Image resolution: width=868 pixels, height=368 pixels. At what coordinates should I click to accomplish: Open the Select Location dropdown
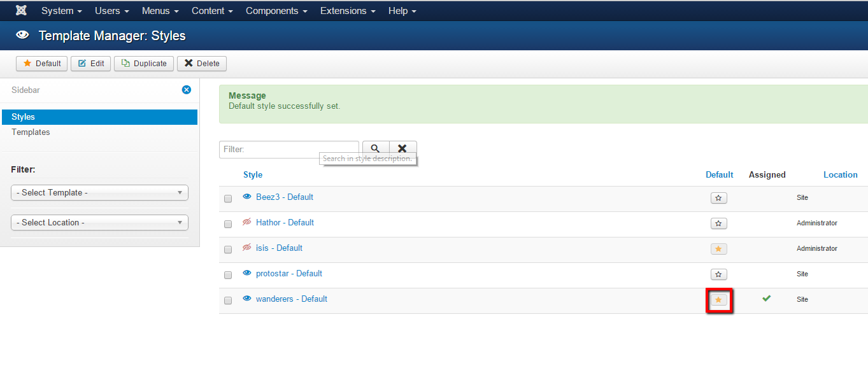pos(99,222)
